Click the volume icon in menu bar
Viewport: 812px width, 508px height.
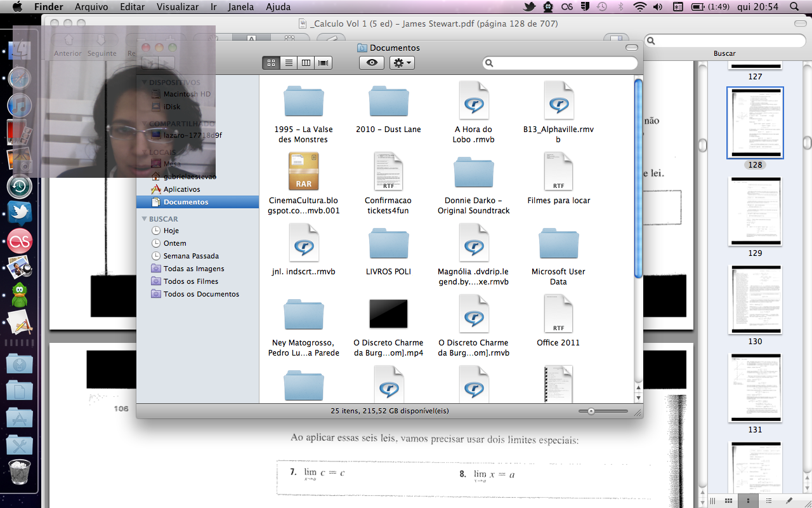(657, 7)
